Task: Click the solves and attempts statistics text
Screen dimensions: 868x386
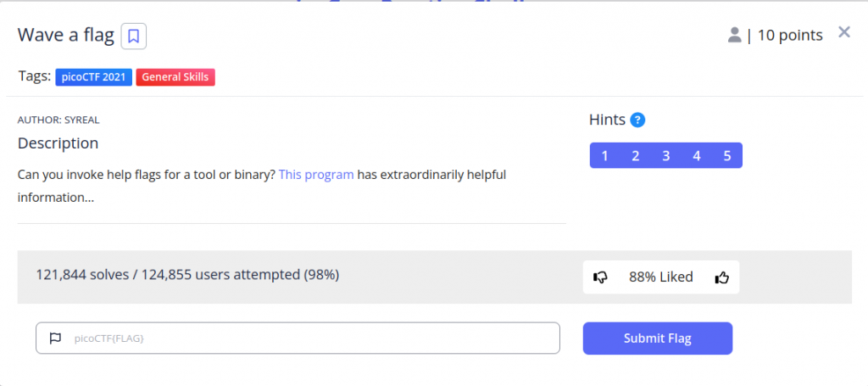Action: [x=187, y=275]
